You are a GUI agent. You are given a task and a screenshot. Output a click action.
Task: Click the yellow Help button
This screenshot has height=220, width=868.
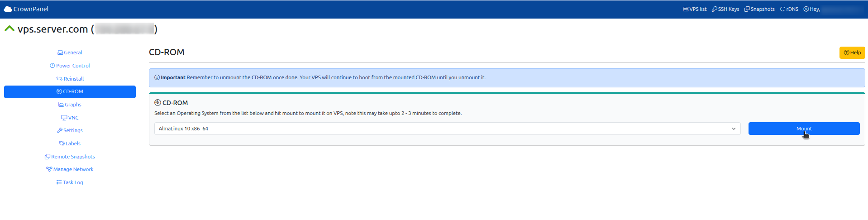coord(852,53)
